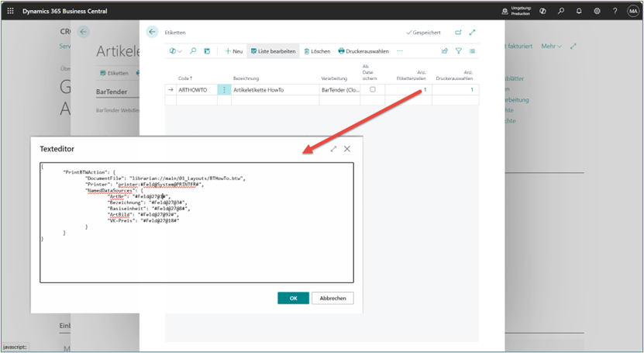Viewport: 644px width, 353px height.
Task: Show more actions via the ellipsis
Action: (x=400, y=51)
